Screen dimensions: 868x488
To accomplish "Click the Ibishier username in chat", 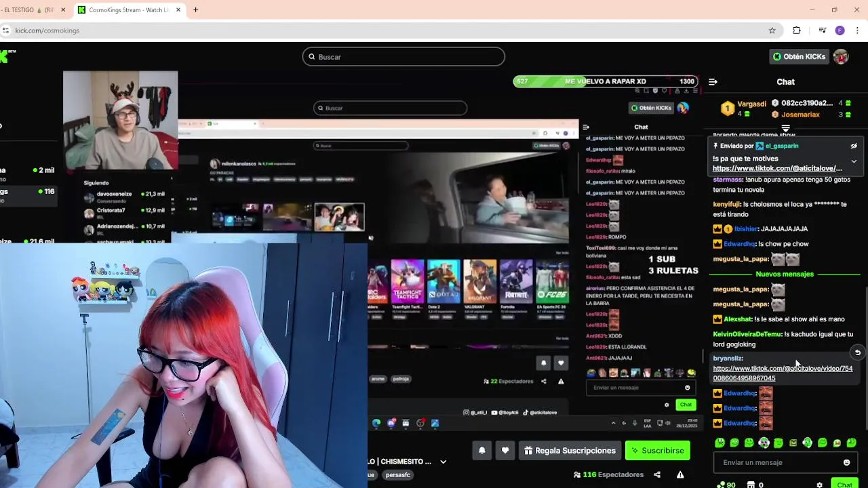I will tap(746, 229).
